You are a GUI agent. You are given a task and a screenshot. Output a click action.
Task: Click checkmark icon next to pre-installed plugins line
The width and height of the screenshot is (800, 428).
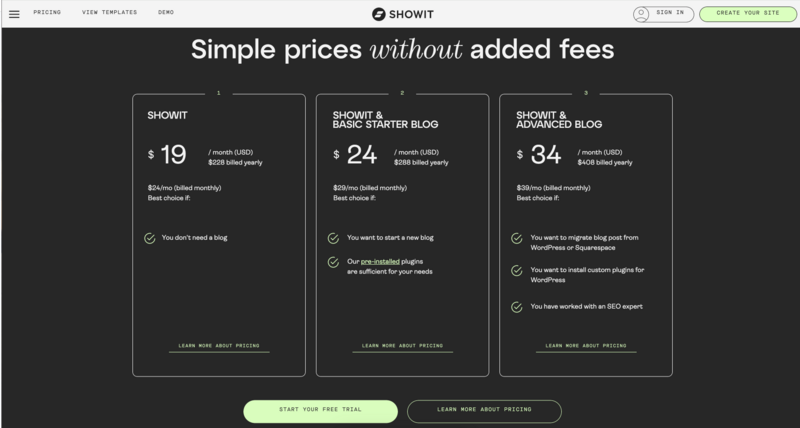click(333, 262)
